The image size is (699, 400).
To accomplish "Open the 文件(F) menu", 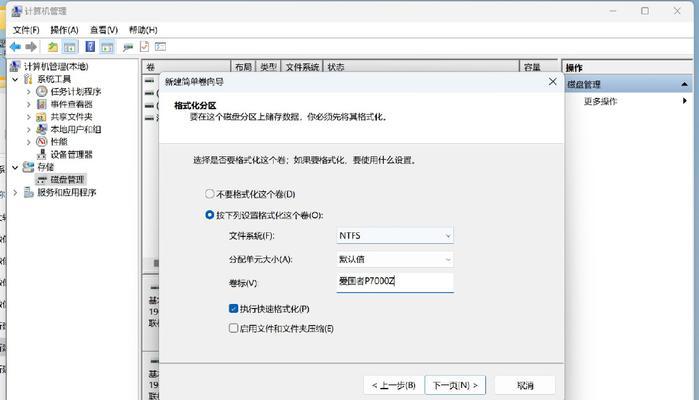I will (x=26, y=30).
